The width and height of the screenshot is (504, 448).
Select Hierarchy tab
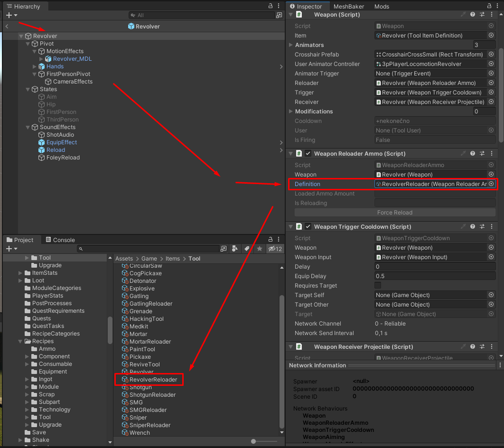click(23, 7)
